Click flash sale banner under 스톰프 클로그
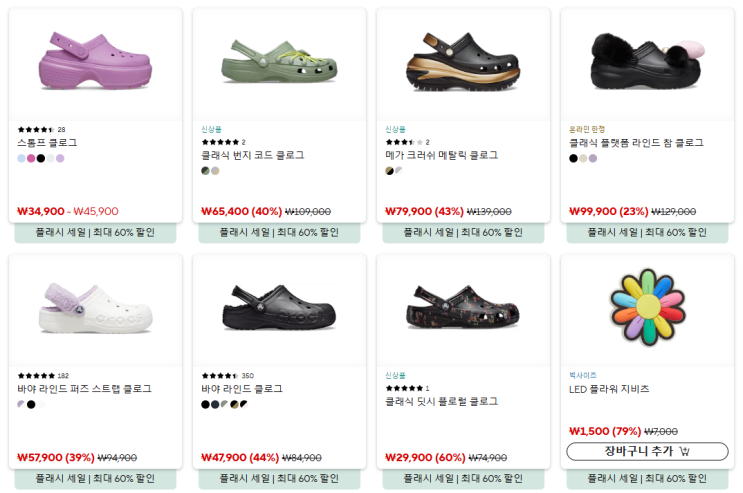 pos(95,233)
